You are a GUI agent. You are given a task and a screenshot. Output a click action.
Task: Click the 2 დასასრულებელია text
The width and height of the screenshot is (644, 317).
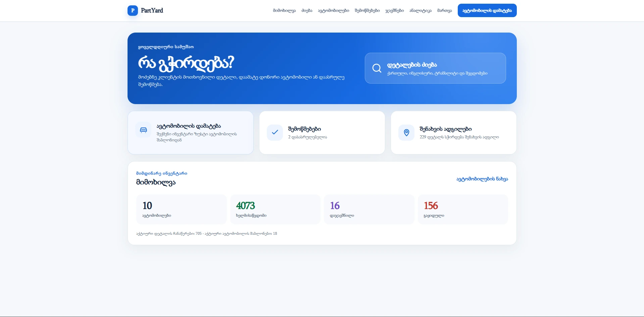307,137
